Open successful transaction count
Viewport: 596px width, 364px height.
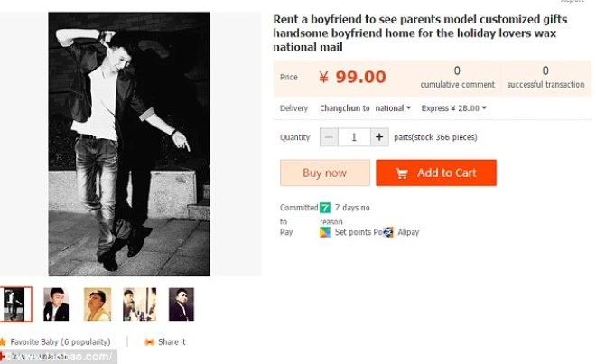(x=545, y=77)
